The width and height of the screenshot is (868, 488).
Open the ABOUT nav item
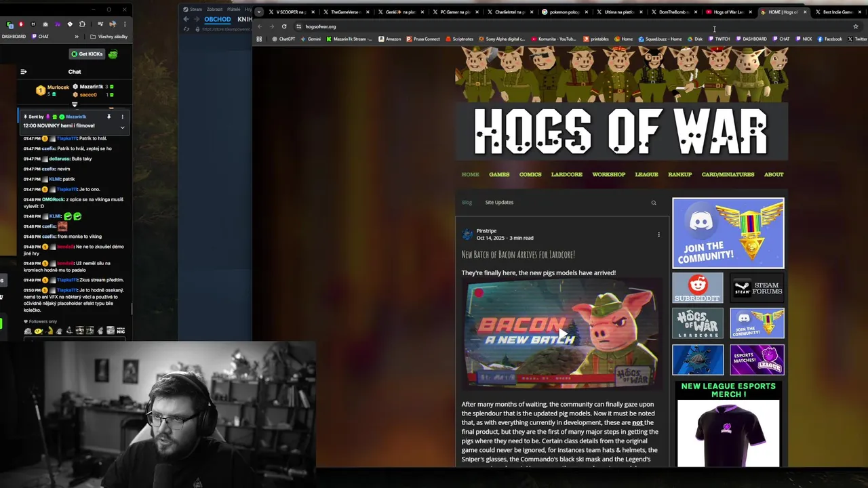[774, 175]
